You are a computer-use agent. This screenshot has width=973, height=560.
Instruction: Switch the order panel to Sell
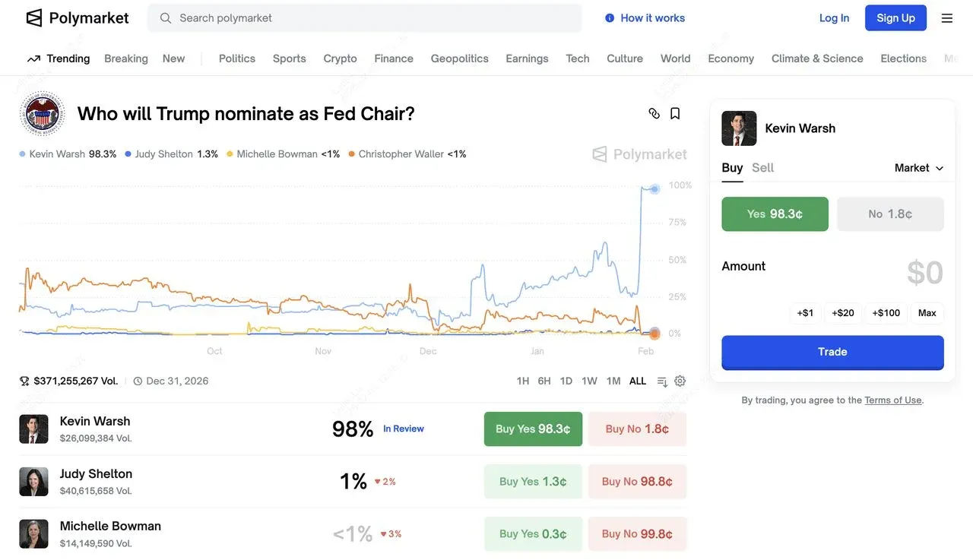[762, 167]
